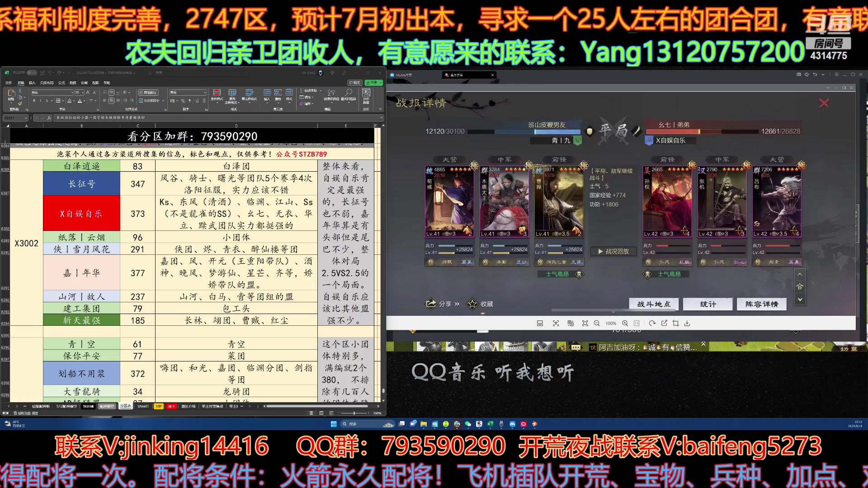Viewport: 868px width, 488px height.
Task: Toggle Italic formatting in Excel
Action: point(41,100)
